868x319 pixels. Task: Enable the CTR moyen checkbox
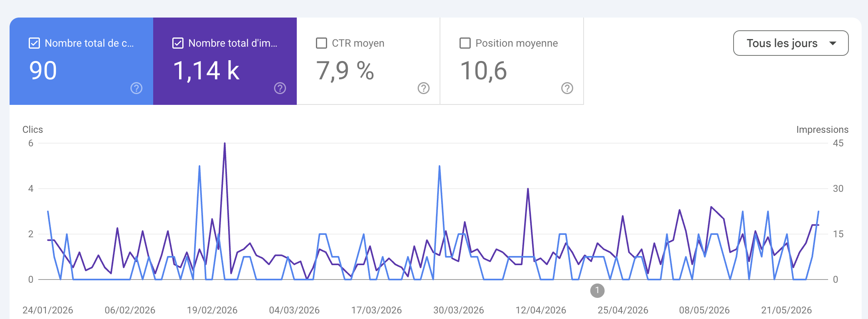[x=322, y=43]
